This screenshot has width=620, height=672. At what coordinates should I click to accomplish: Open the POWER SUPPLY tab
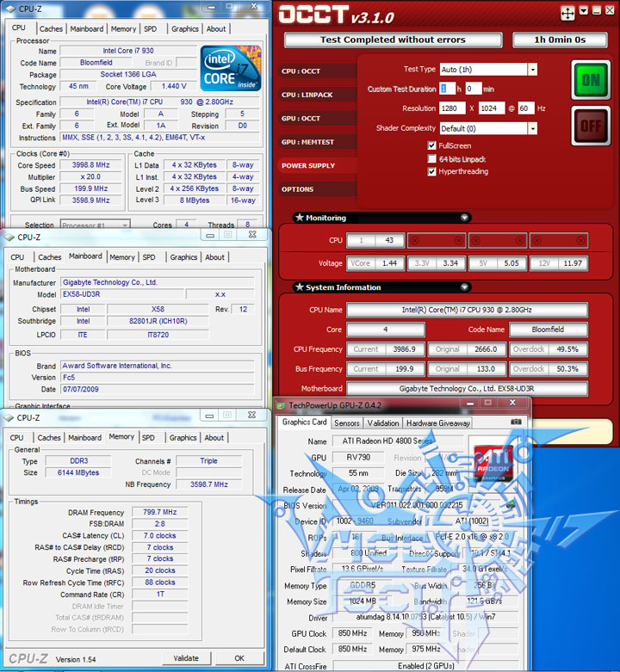(317, 165)
